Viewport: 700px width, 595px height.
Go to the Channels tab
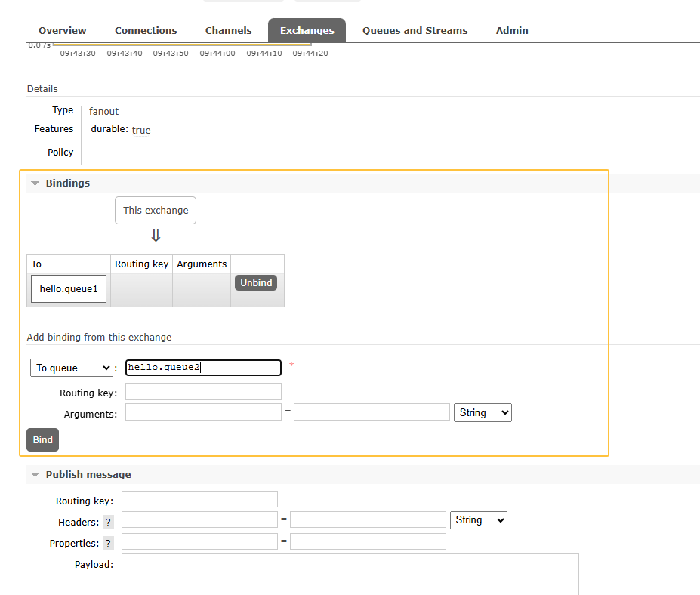pyautogui.click(x=228, y=30)
